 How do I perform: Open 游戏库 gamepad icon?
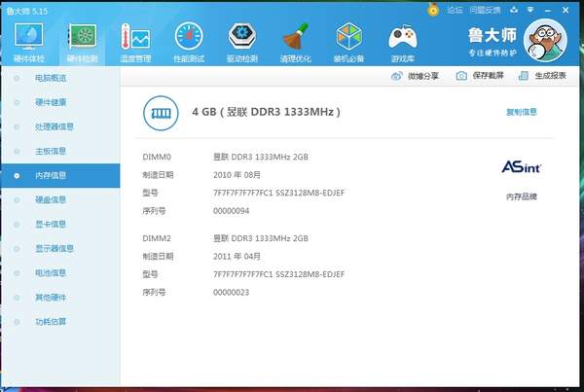tap(403, 42)
